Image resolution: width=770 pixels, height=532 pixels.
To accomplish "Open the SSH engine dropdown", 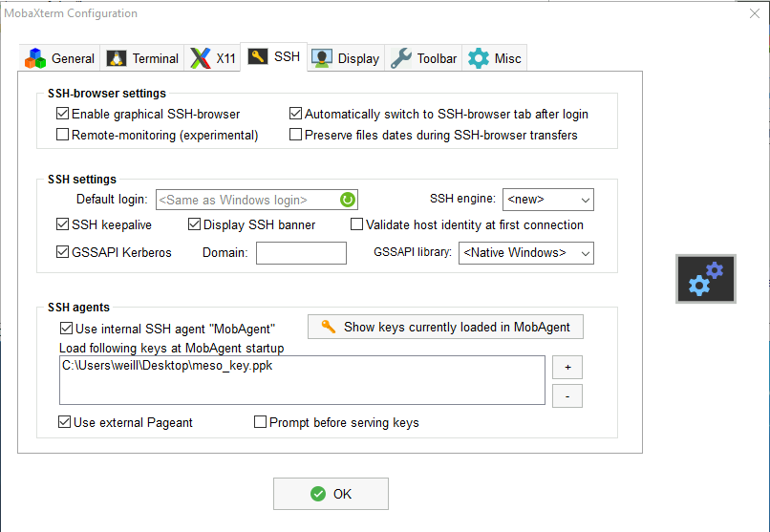I will [548, 200].
